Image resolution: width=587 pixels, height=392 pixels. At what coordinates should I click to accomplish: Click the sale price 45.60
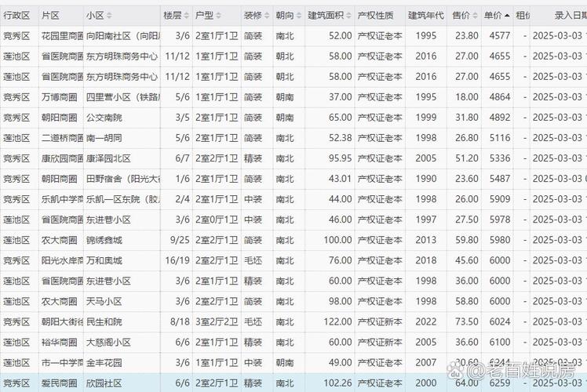[x=467, y=261]
